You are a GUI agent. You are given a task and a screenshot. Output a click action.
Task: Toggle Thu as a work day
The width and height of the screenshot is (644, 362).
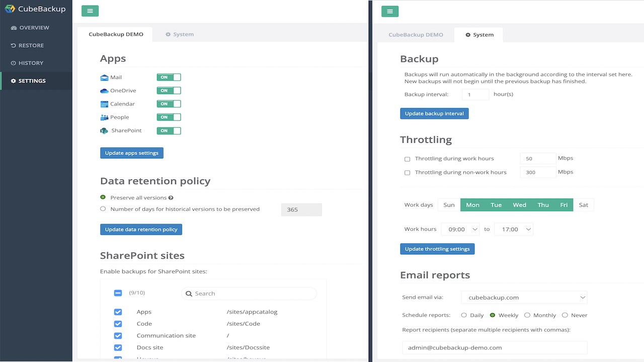click(543, 205)
